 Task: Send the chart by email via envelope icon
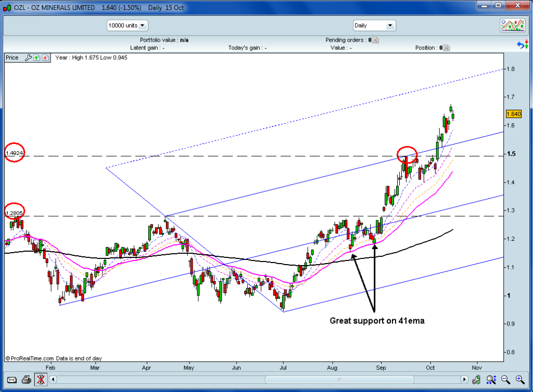(x=12, y=380)
